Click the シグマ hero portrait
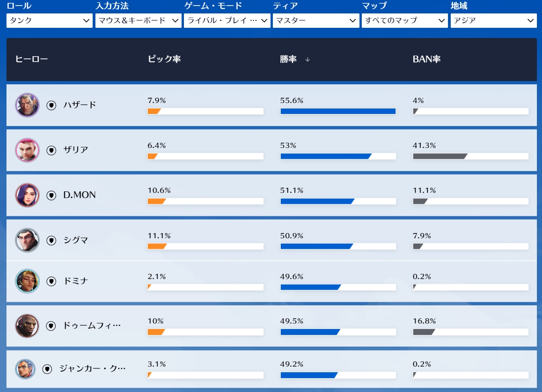This screenshot has width=542, height=392. [x=27, y=240]
